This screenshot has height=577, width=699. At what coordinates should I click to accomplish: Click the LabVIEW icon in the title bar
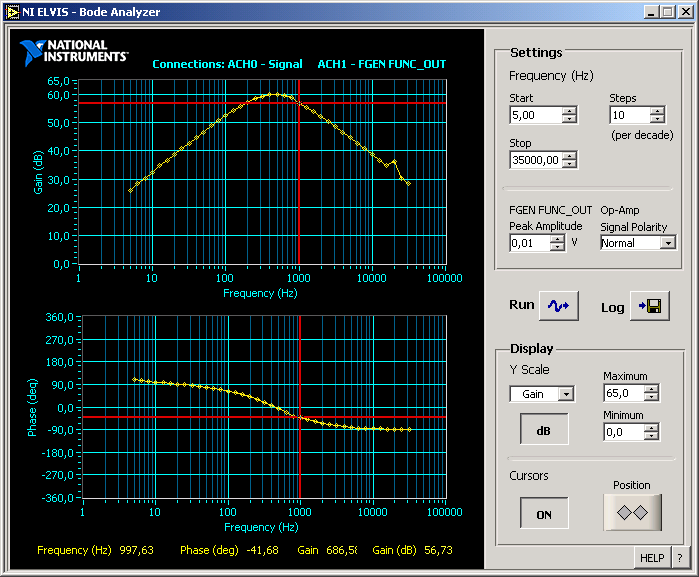point(12,12)
